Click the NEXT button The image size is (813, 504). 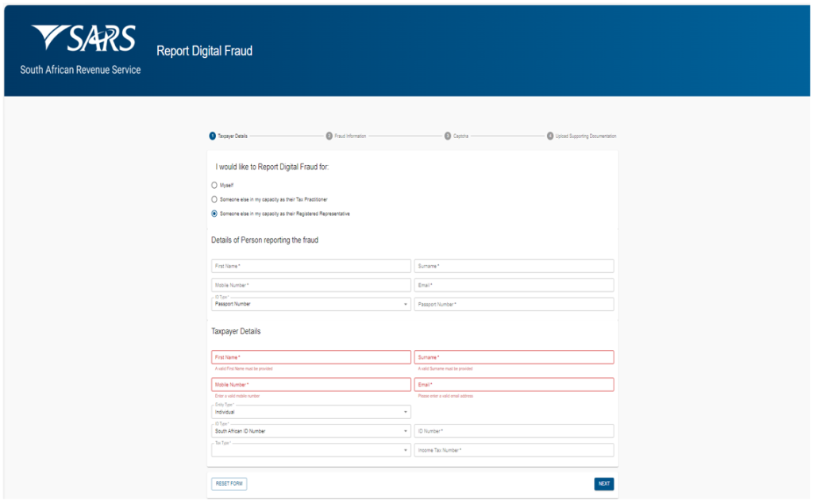pos(603,483)
